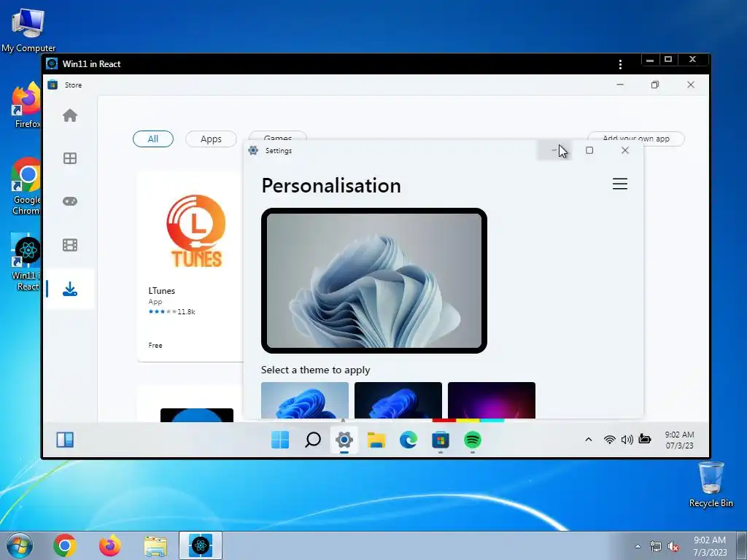The image size is (747, 560).
Task: Apply the dark blue bloom theme
Action: [398, 400]
